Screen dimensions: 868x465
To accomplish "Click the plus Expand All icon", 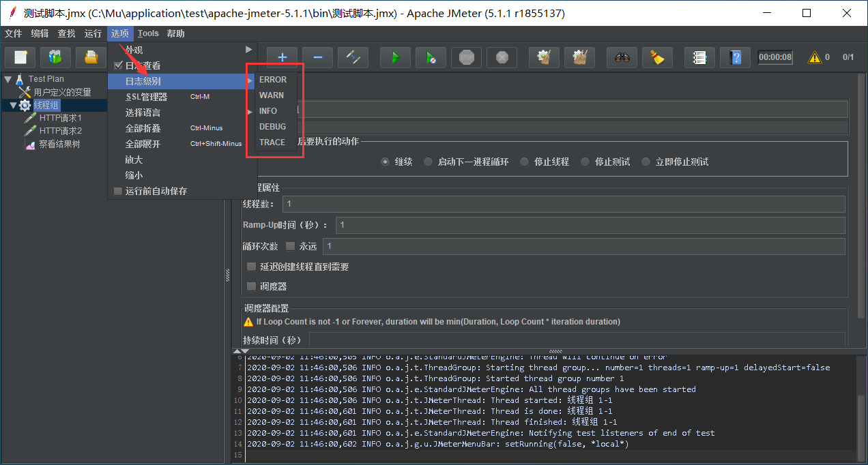I will pos(282,58).
